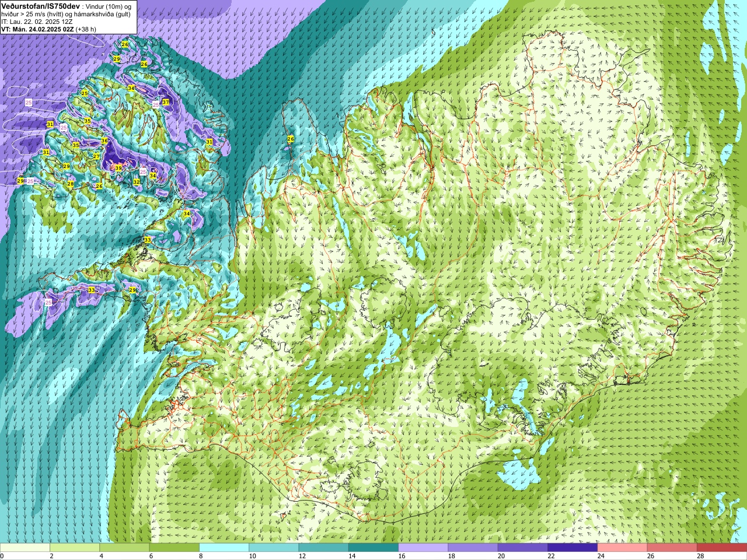Click the 6–8 m/s legend color swatch
Viewport: 747px width, 560px height.
[174, 548]
